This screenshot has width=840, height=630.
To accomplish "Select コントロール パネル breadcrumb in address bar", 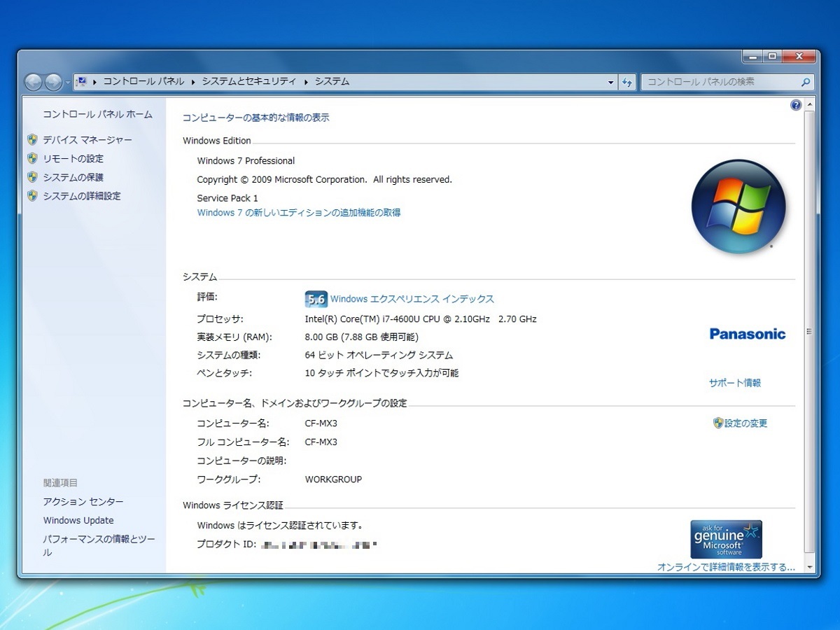I will click(143, 81).
